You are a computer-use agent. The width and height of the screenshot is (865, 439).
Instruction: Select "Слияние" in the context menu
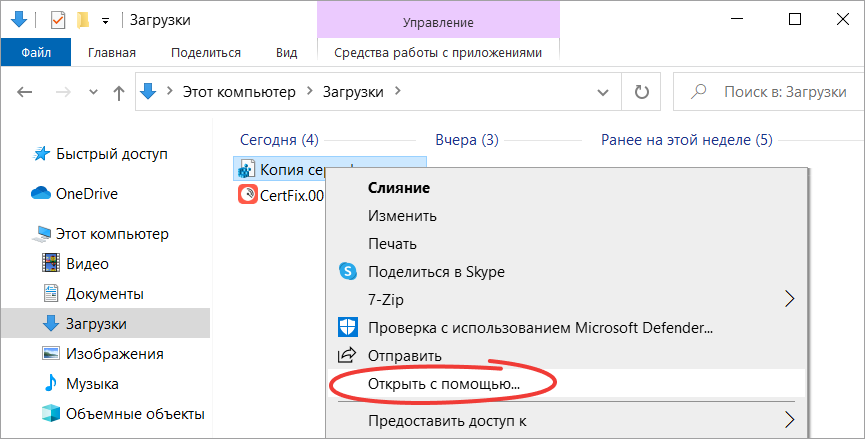click(398, 187)
